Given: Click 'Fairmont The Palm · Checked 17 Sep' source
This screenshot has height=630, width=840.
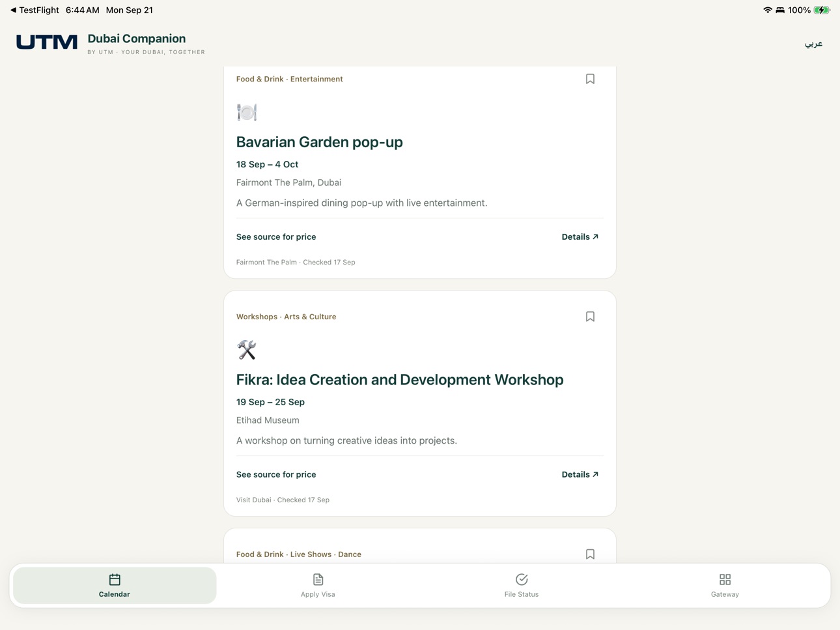Looking at the screenshot, I should pyautogui.click(x=296, y=263).
